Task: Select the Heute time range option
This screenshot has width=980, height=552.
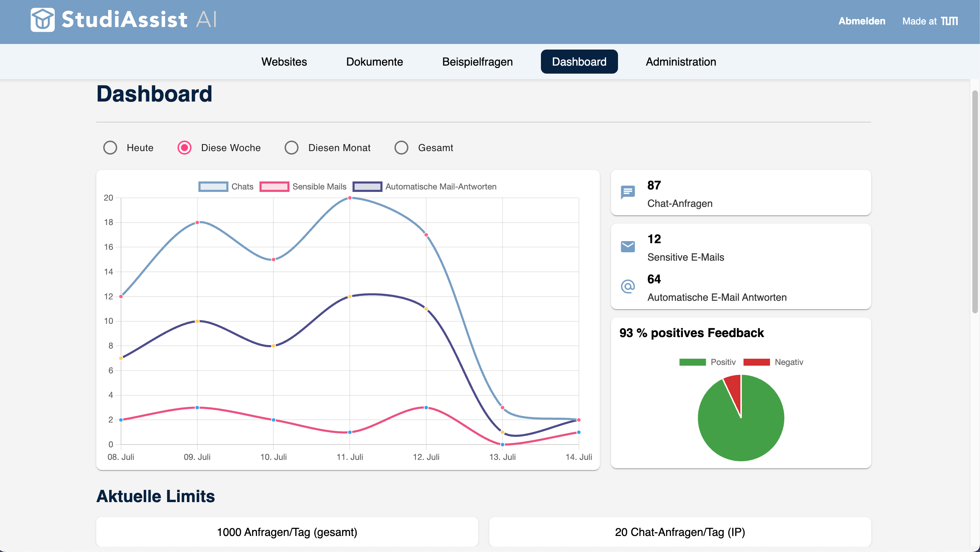Action: click(110, 148)
